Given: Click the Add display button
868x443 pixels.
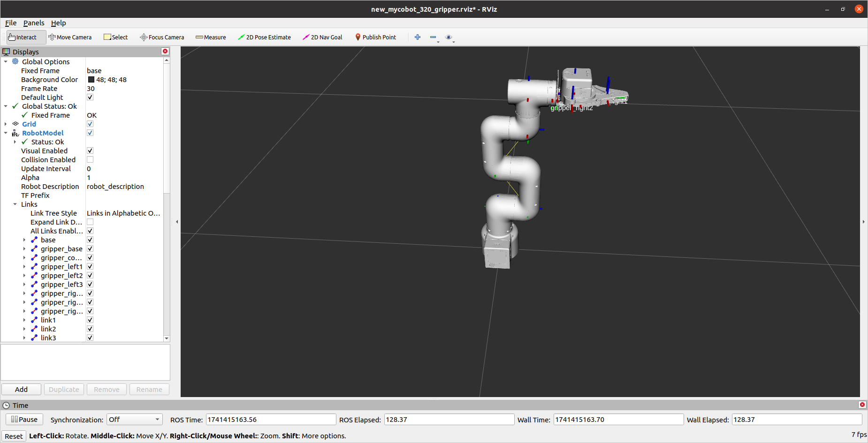Looking at the screenshot, I should (x=21, y=389).
